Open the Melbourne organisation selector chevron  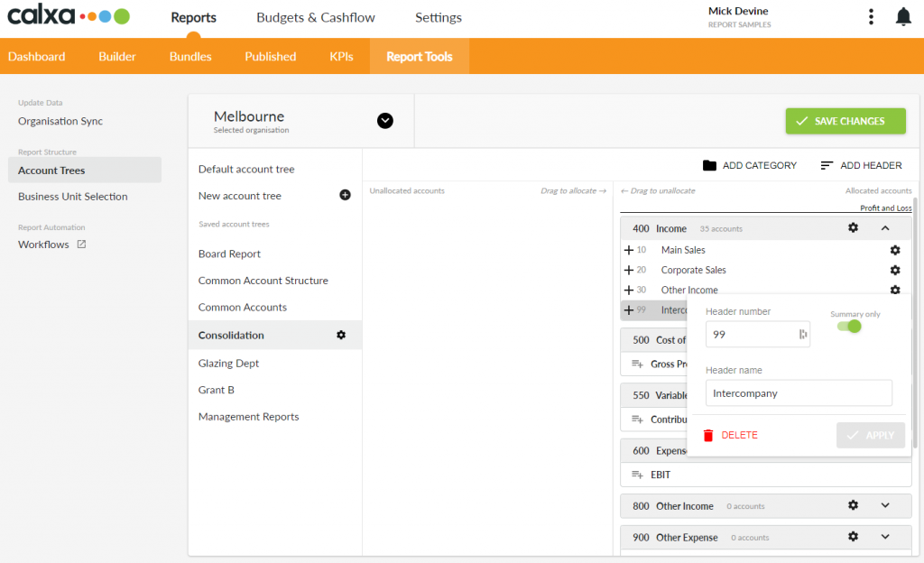pyautogui.click(x=385, y=120)
